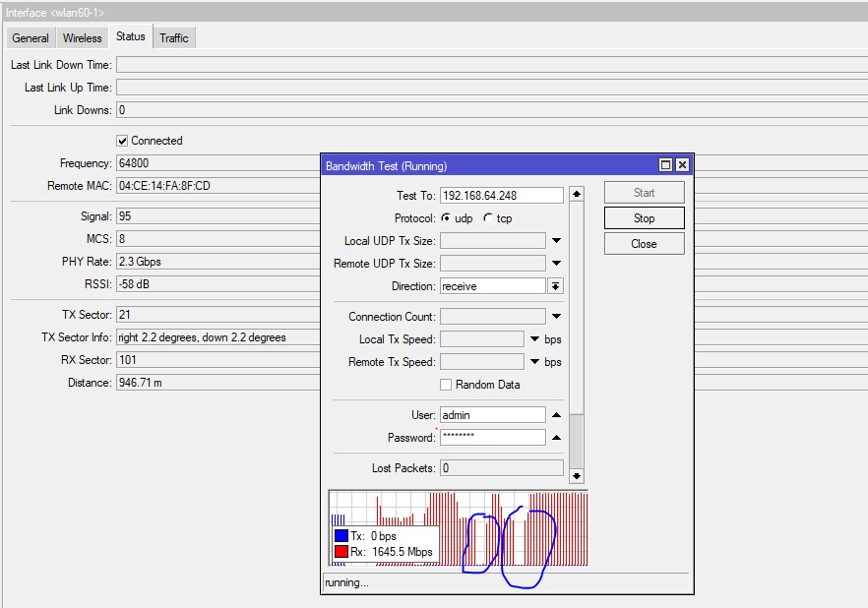Click the Test To address field
This screenshot has width=868, height=608.
pyautogui.click(x=501, y=195)
